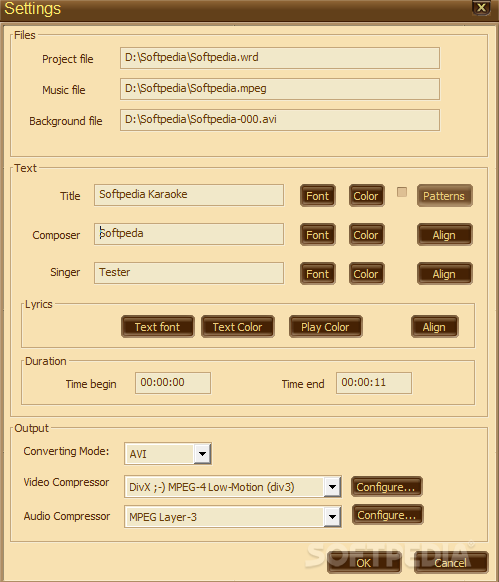Open Color settings for the Composer
This screenshot has width=499, height=582.
(366, 235)
